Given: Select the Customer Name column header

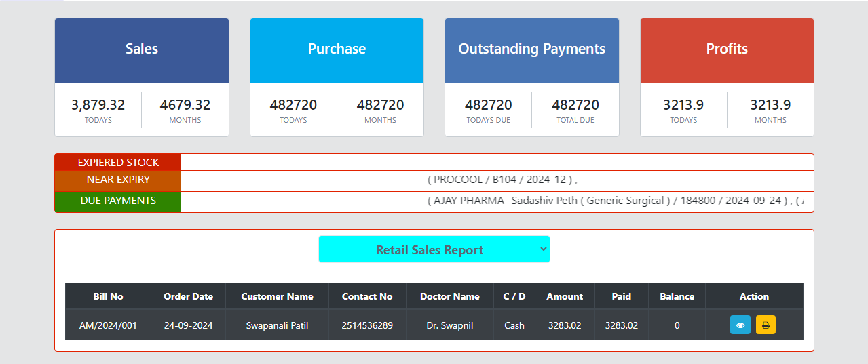Looking at the screenshot, I should click(x=277, y=296).
